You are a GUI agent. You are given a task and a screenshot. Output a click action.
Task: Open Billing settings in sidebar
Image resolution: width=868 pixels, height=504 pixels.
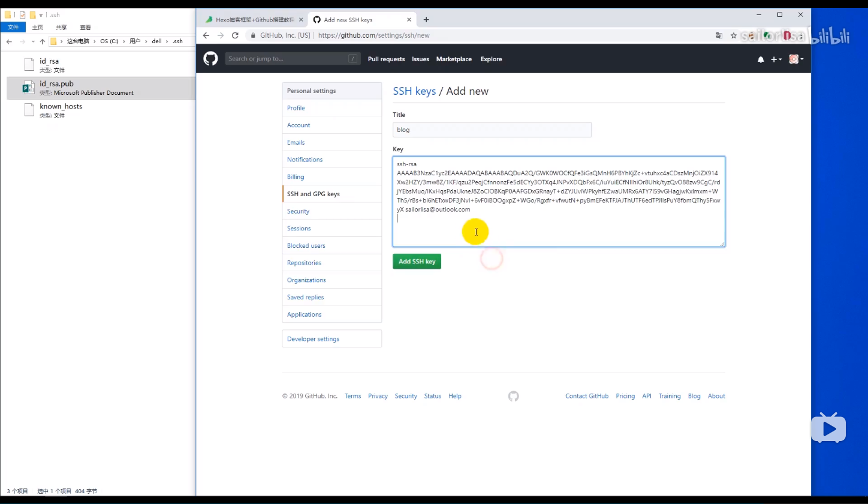coord(332,177)
